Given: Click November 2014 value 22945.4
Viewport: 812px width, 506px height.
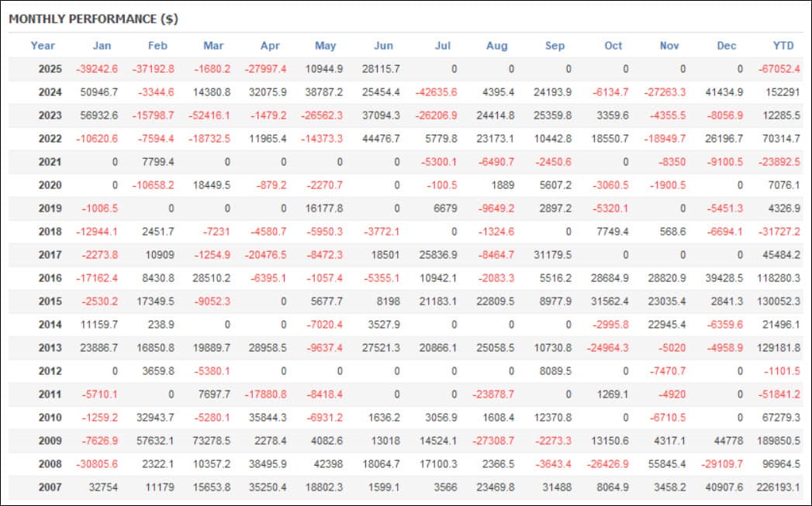Looking at the screenshot, I should point(667,325).
